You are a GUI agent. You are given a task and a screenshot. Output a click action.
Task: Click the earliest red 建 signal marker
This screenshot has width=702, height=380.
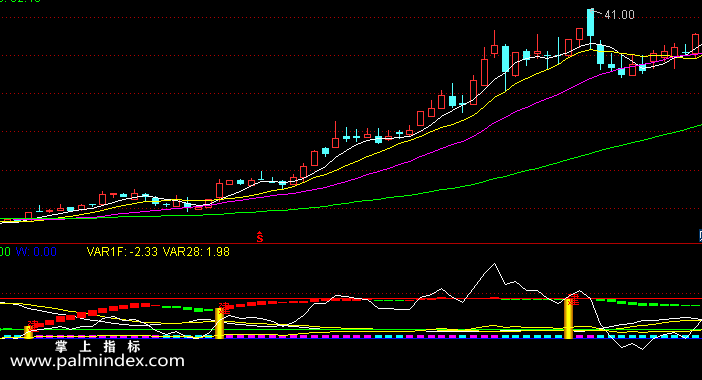tap(33, 325)
